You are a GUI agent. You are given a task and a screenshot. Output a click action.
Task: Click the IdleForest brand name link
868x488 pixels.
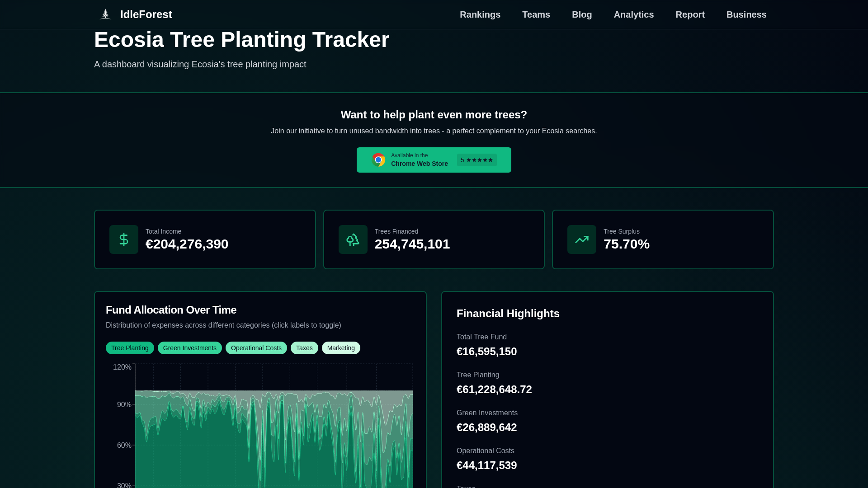pos(146,14)
